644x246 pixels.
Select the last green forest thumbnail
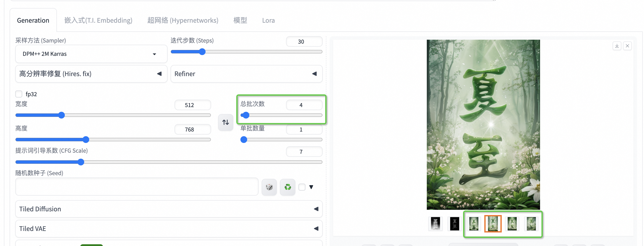click(531, 223)
